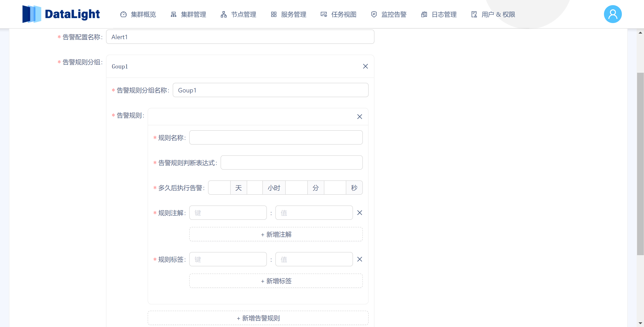Click the 规则标签 值 input

(x=314, y=259)
